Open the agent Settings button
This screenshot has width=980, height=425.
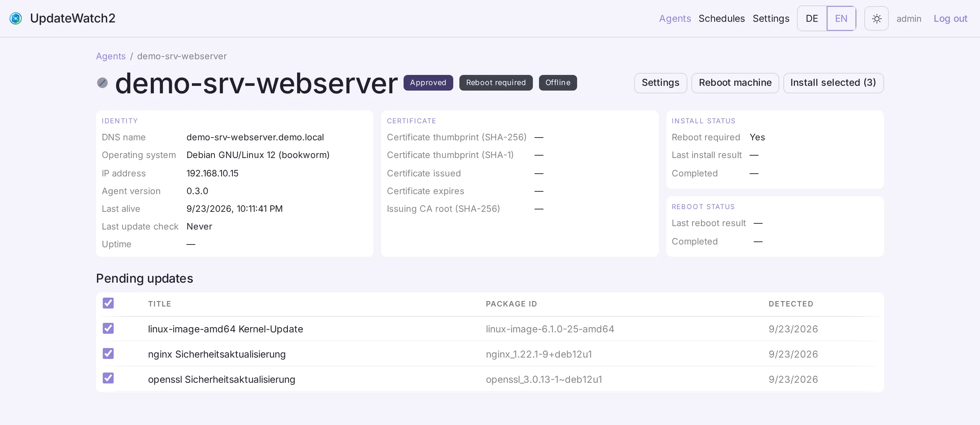coord(660,83)
